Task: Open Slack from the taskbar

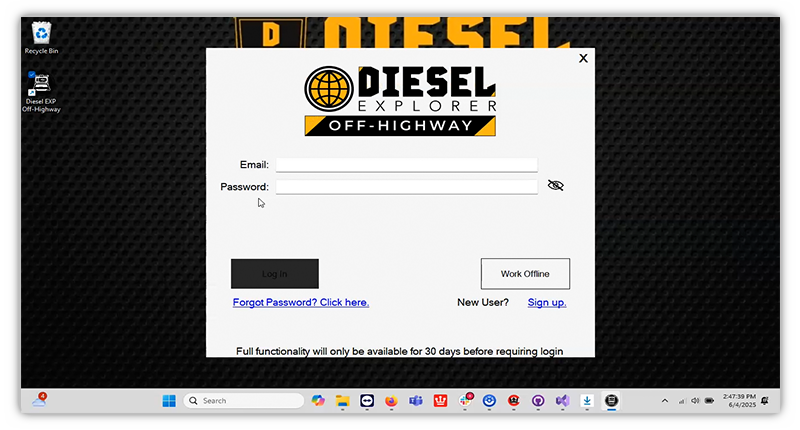Action: point(465,401)
